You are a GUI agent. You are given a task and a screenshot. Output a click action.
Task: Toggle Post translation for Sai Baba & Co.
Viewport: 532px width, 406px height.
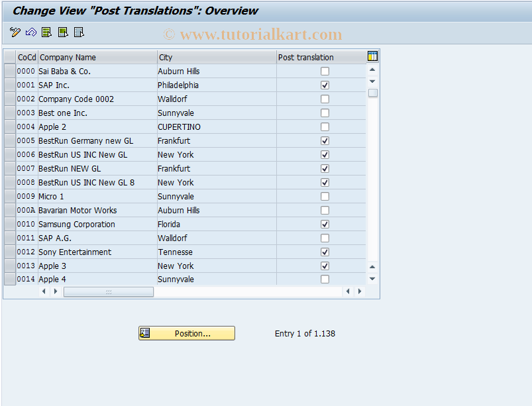click(x=325, y=72)
